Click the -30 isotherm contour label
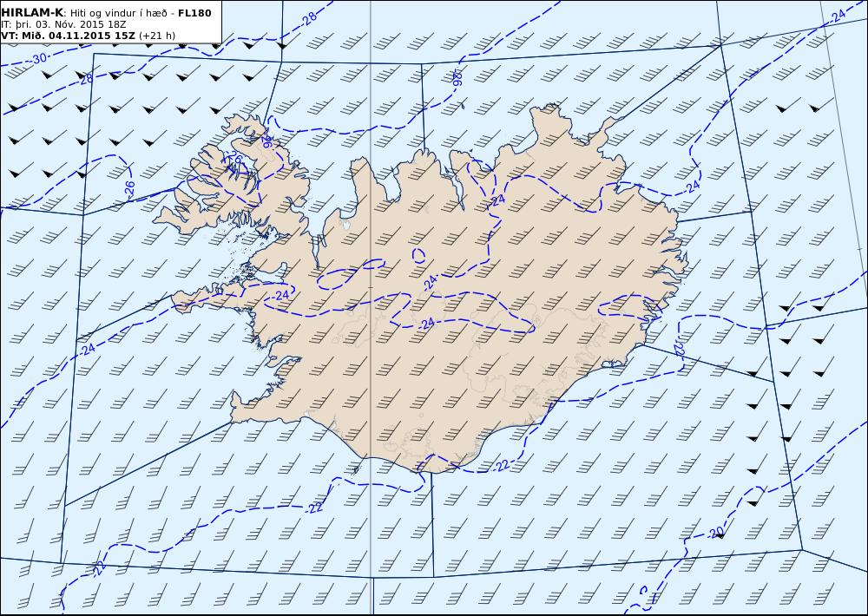The width and height of the screenshot is (868, 616). pyautogui.click(x=39, y=59)
